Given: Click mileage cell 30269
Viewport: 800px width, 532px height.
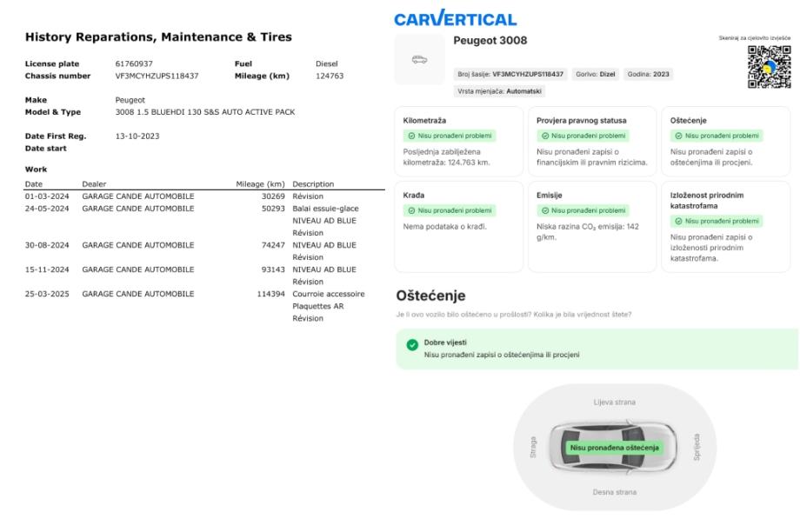Looking at the screenshot, I should [x=273, y=196].
